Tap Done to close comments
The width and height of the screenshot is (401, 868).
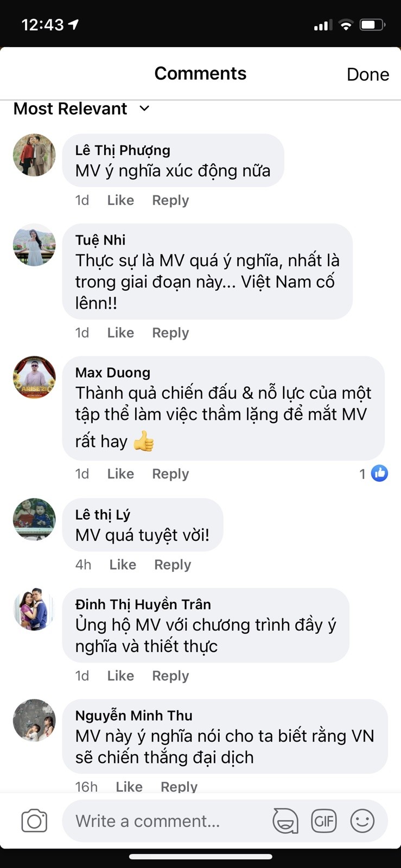pos(368,74)
